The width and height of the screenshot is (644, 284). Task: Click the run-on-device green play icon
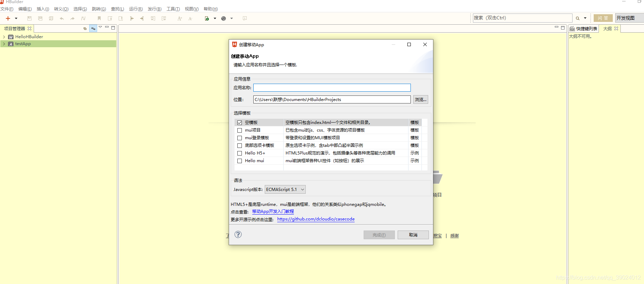(207, 18)
